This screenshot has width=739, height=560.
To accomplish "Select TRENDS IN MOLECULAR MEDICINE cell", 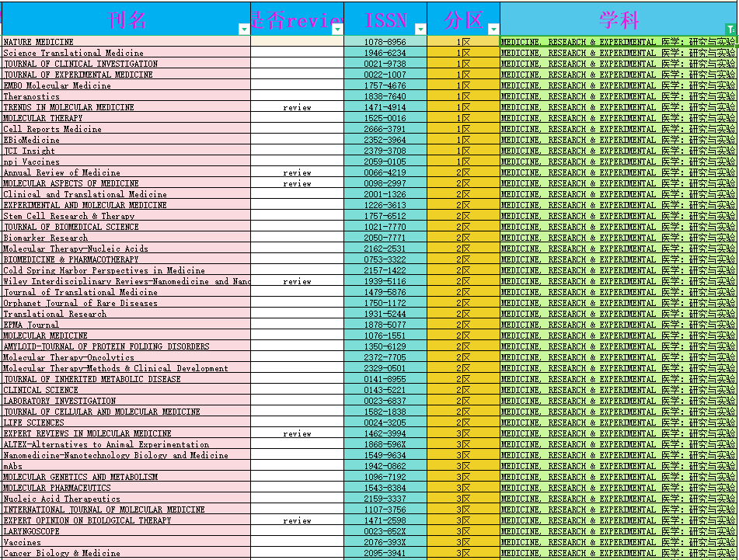I will 127,107.
